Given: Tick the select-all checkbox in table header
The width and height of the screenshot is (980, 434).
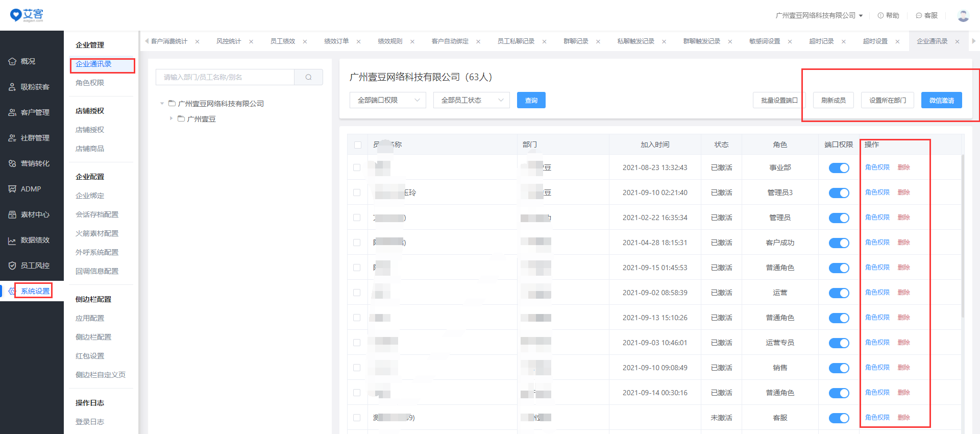Looking at the screenshot, I should click(357, 145).
